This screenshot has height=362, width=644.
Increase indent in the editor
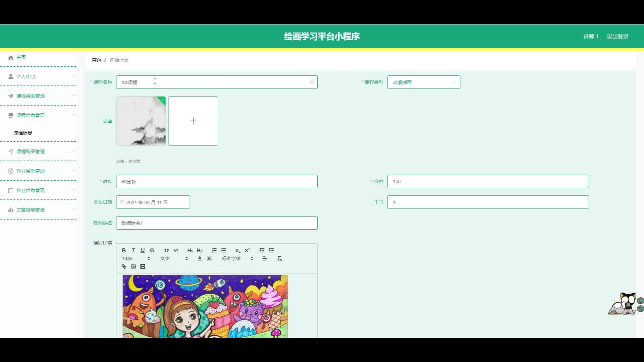click(x=271, y=250)
